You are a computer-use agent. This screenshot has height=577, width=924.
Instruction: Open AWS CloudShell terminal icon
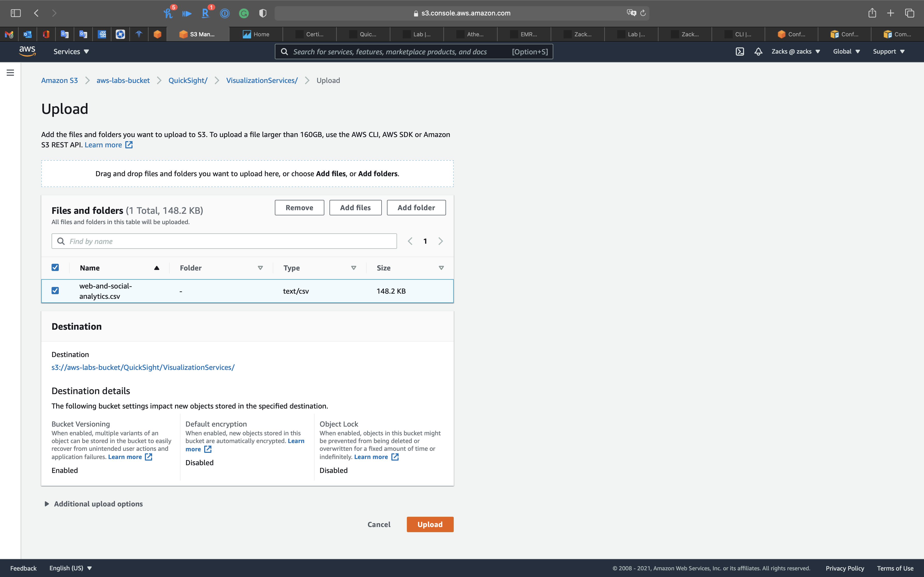coord(740,52)
